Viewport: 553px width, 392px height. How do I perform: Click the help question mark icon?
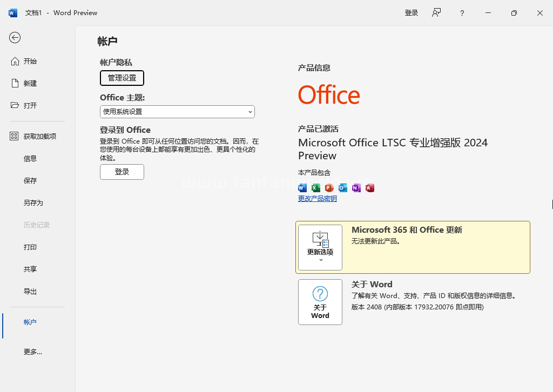462,13
